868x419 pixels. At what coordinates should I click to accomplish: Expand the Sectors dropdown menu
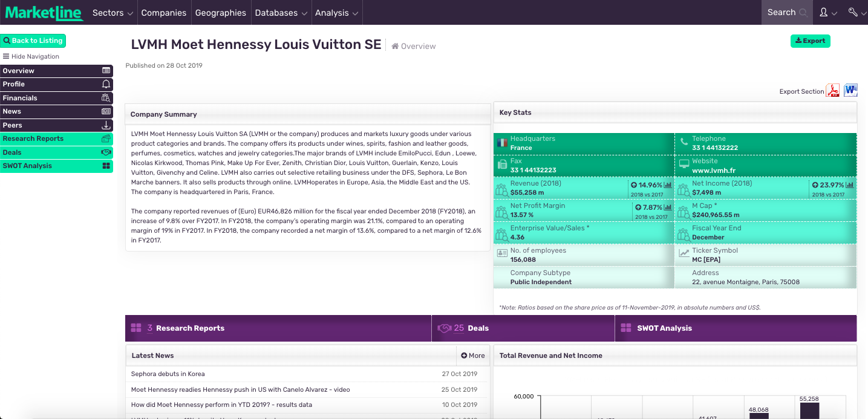click(x=113, y=13)
